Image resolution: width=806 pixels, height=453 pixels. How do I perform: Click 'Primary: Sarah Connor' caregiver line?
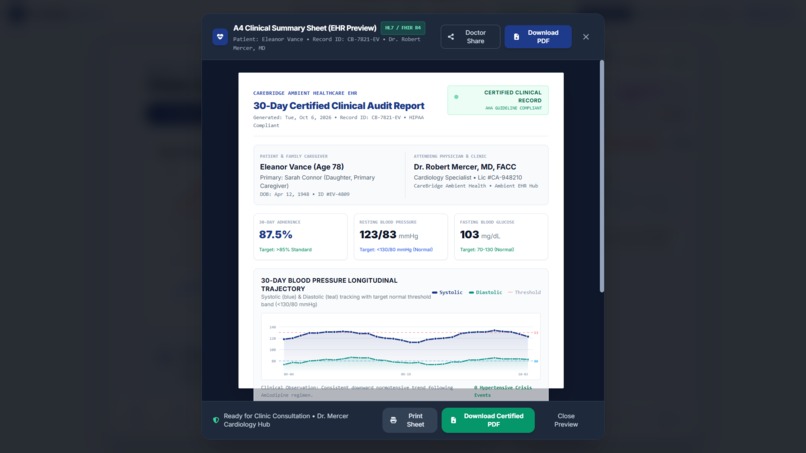[x=317, y=182]
